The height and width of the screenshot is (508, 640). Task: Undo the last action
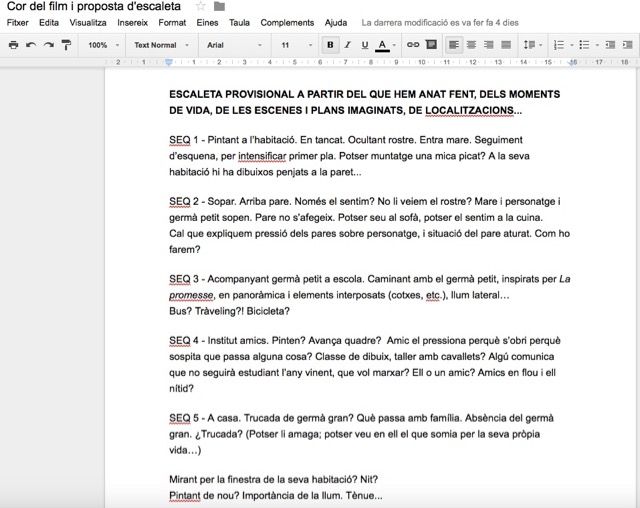[31, 45]
